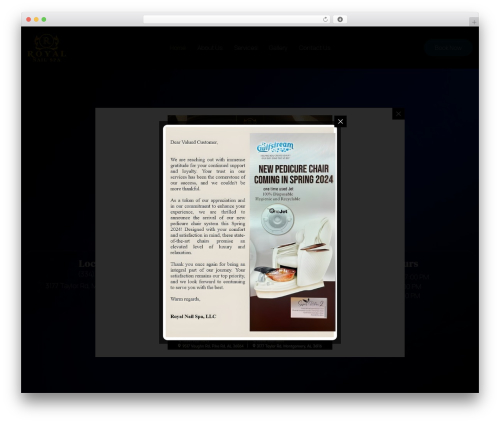This screenshot has height=423, width=500.
Task: Reload the page in the address bar
Action: tap(325, 19)
